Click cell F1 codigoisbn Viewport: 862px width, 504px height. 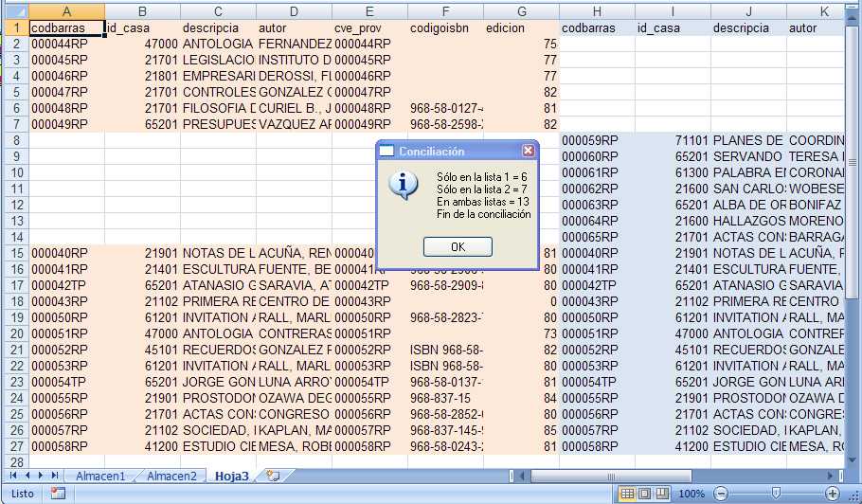[445, 28]
